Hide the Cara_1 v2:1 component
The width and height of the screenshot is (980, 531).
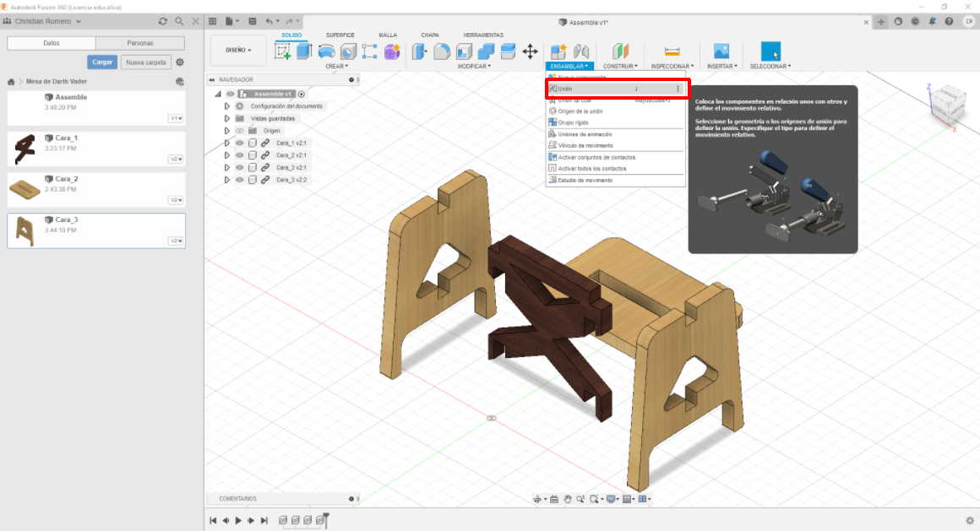(239, 143)
